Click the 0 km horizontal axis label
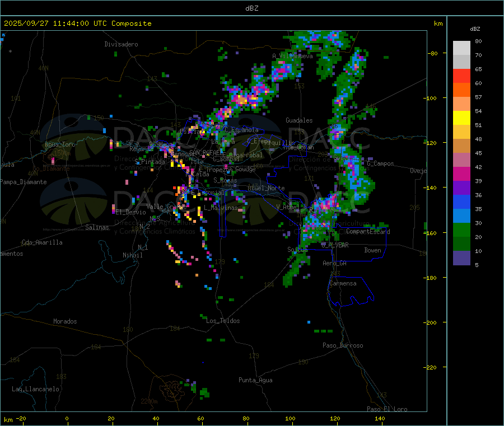The height and width of the screenshot is (426, 504). point(67,418)
